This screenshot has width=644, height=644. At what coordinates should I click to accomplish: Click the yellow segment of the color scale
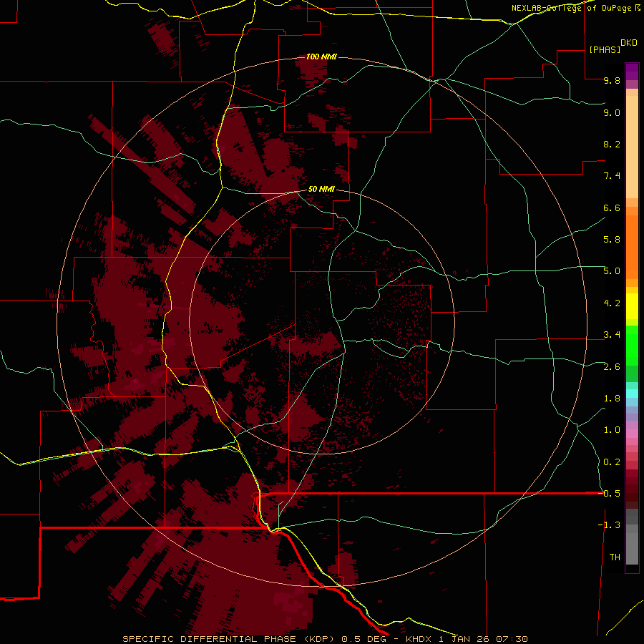[x=632, y=306]
